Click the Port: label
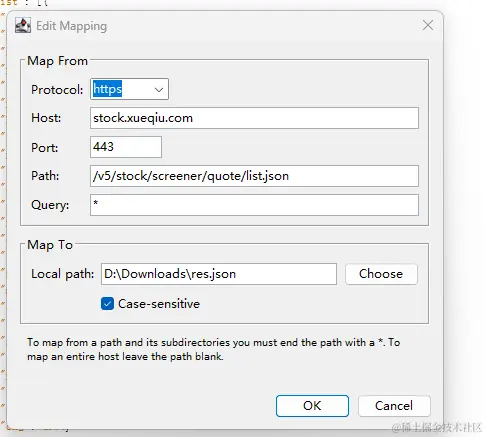The width and height of the screenshot is (486, 437). (x=45, y=147)
